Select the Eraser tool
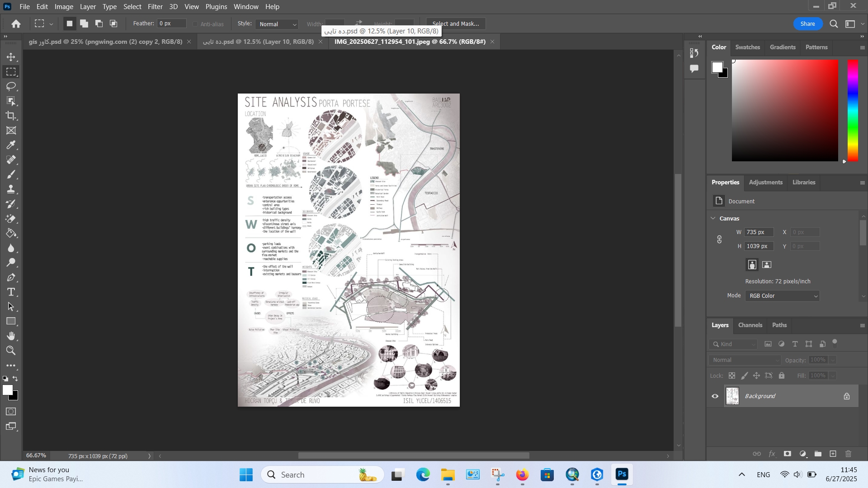Screen dimensions: 868x488 (11, 219)
